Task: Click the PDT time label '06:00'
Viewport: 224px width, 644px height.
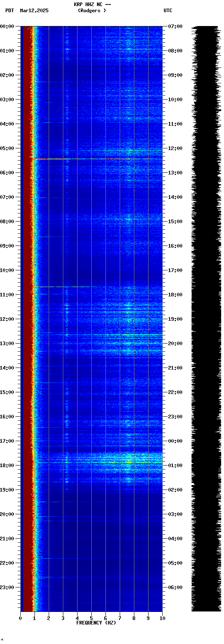Action: 7,173
